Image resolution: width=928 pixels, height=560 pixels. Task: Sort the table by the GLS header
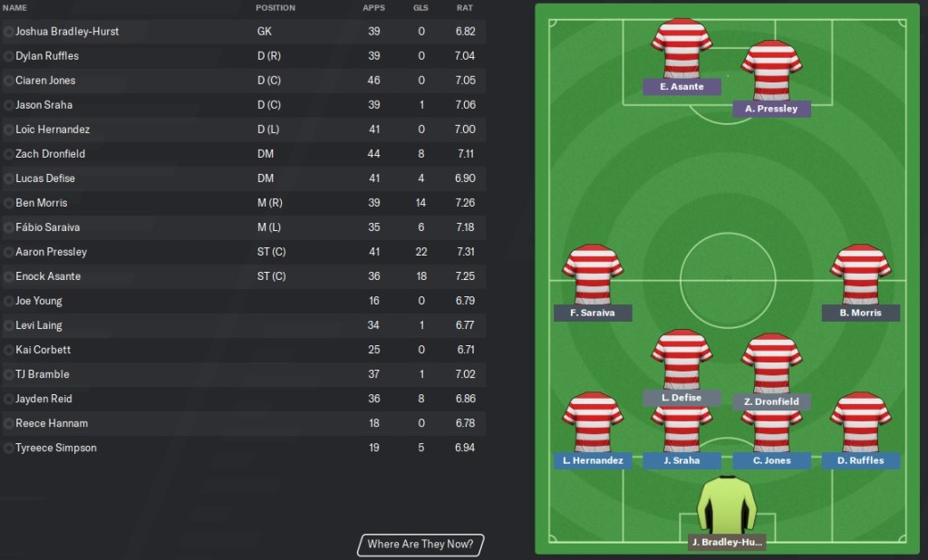420,8
